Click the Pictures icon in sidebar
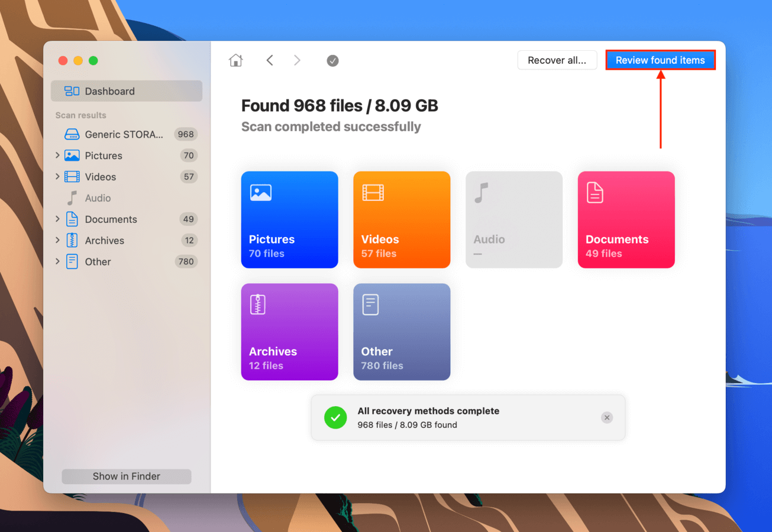Viewport: 772px width, 532px height. 72,155
